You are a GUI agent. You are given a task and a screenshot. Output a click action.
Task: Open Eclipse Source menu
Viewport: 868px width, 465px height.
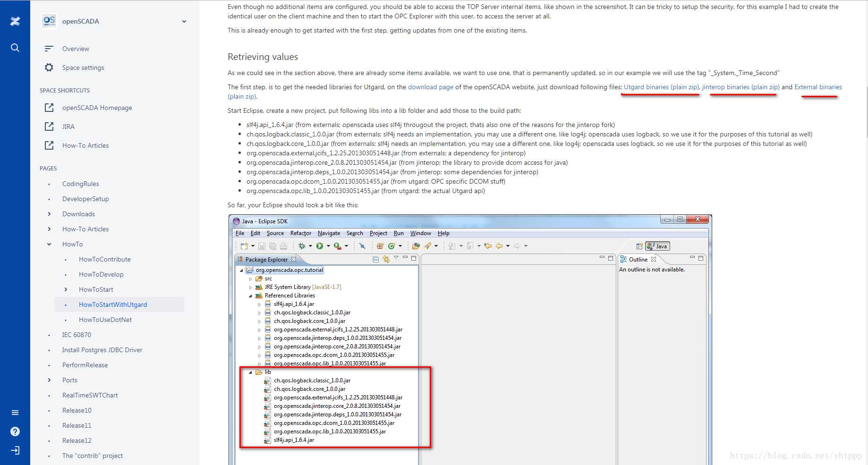pyautogui.click(x=275, y=233)
